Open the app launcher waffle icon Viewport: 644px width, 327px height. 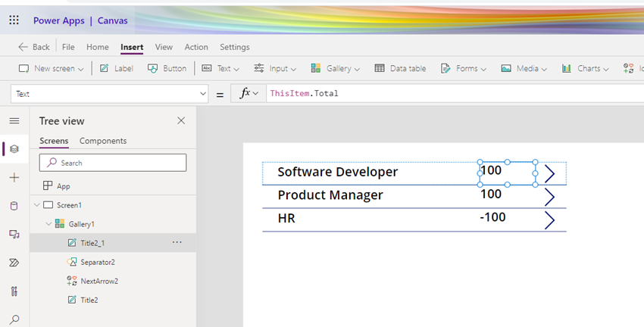tap(14, 20)
